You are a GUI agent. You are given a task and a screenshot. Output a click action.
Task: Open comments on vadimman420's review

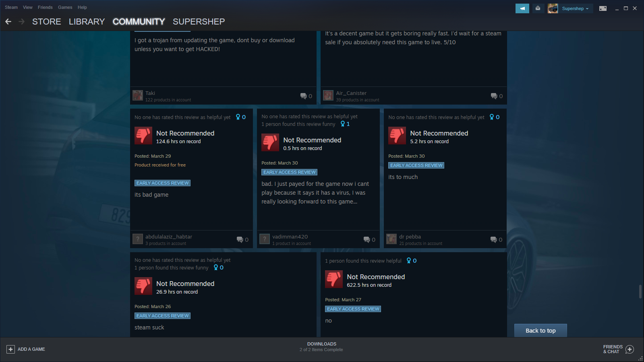tap(369, 239)
